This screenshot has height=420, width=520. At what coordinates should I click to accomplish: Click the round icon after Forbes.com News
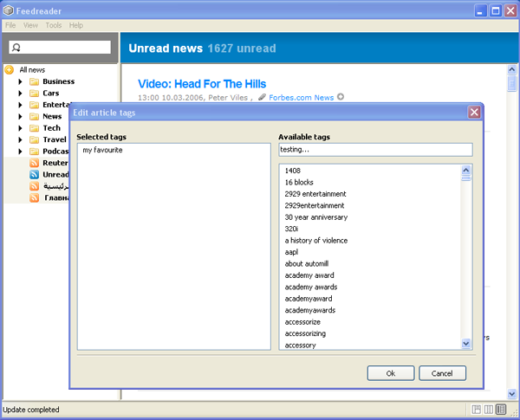(x=341, y=97)
